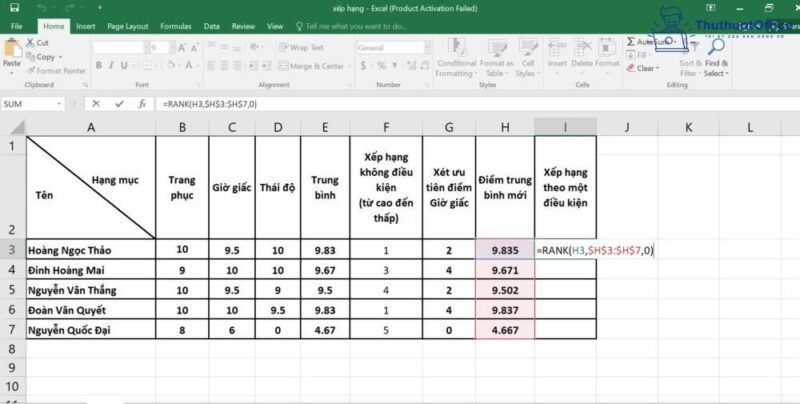Apply Accounting dollar number format

(x=363, y=65)
